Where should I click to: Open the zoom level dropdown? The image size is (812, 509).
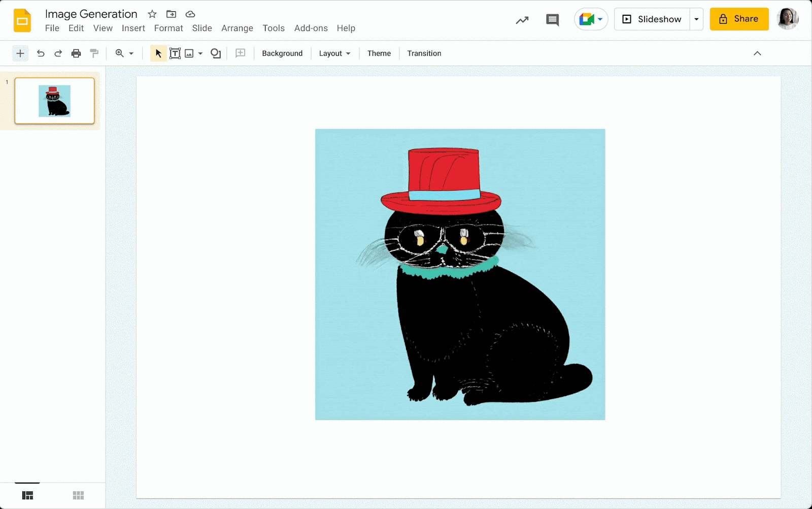[131, 53]
